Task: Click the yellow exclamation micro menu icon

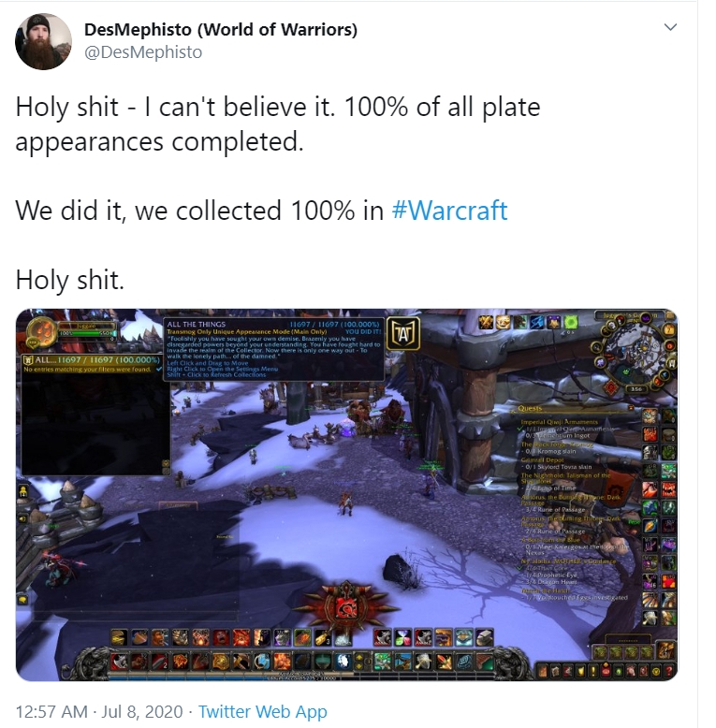Action: pyautogui.click(x=593, y=671)
